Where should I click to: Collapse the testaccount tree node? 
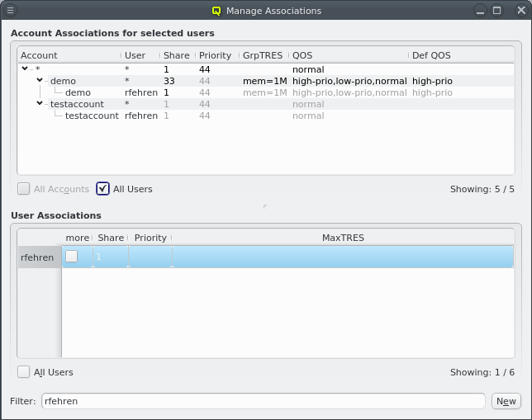40,103
